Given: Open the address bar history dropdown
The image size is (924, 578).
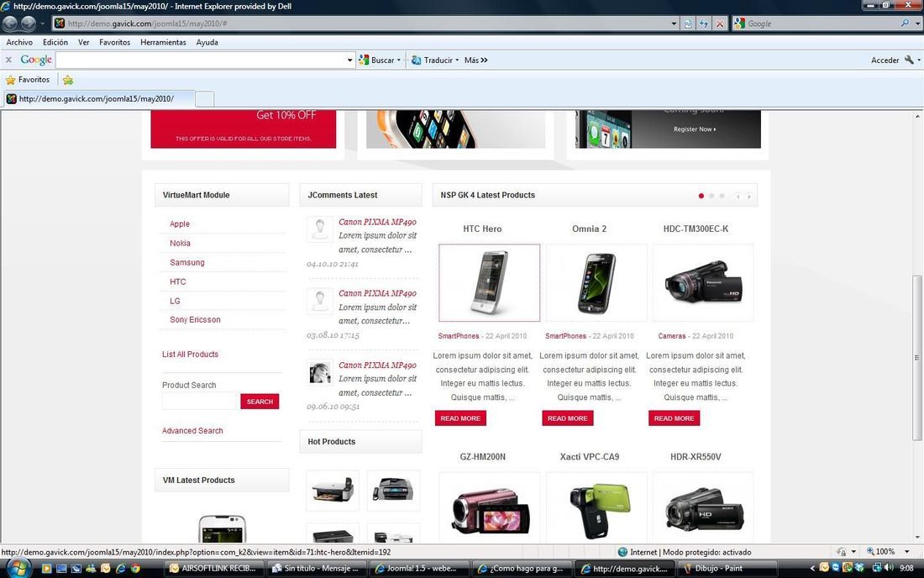Looking at the screenshot, I should (674, 24).
